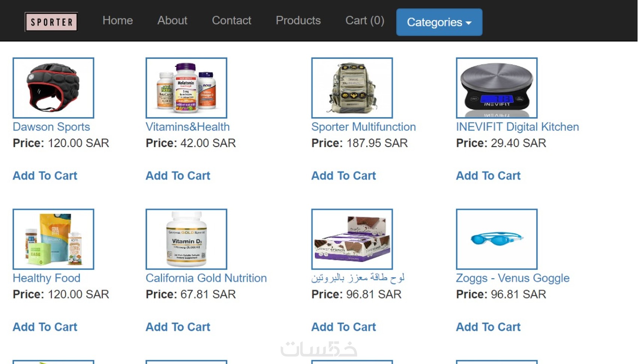Viewport: 638px width, 364px height.
Task: Add INEVIFIT Digital Kitchen to cart
Action: point(488,176)
